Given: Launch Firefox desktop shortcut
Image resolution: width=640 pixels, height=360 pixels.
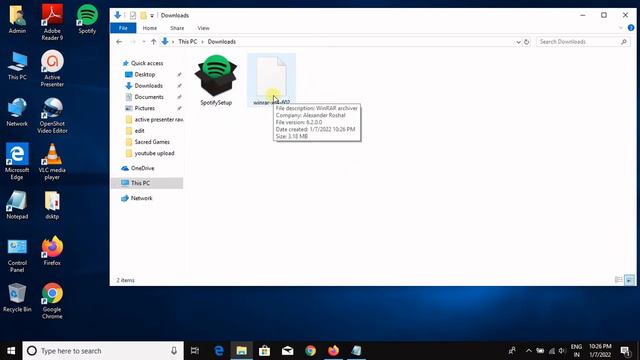Looking at the screenshot, I should 52,251.
